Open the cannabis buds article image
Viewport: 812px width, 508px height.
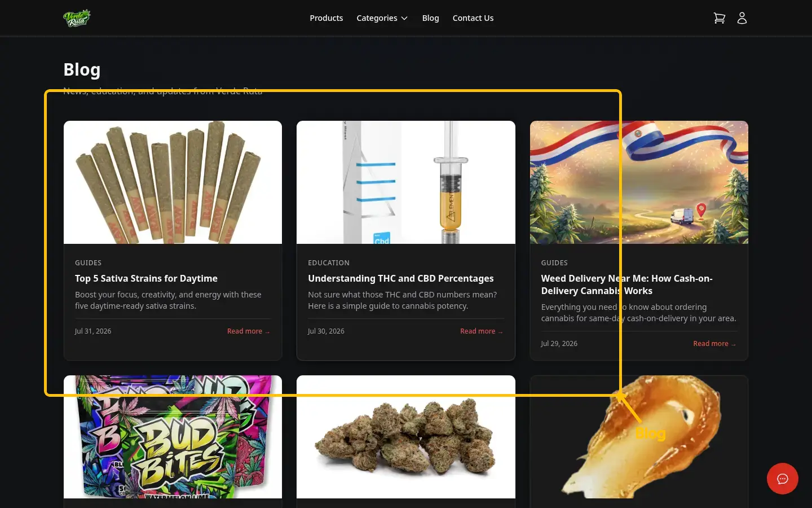point(406,437)
